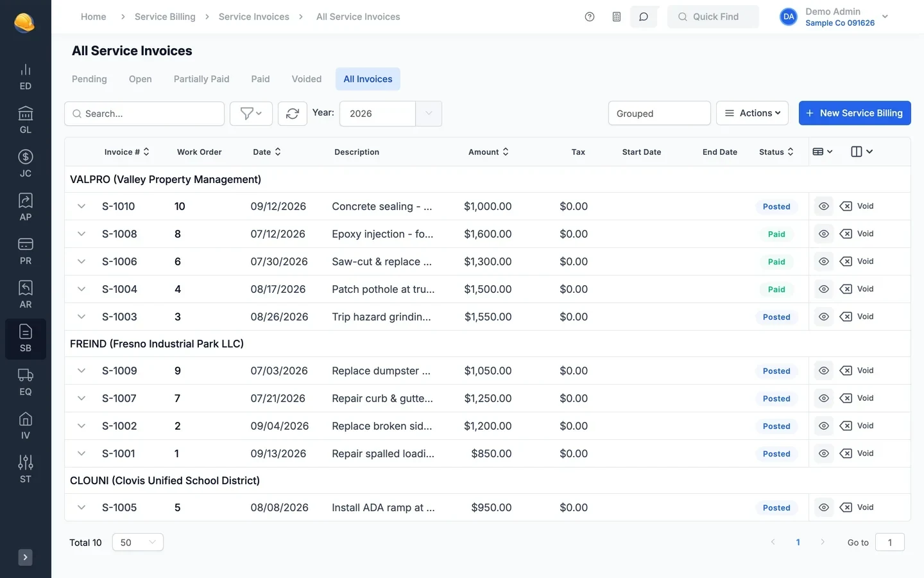Image resolution: width=924 pixels, height=578 pixels.
Task: View invoice S-1005 with eye icon
Action: [x=824, y=507]
